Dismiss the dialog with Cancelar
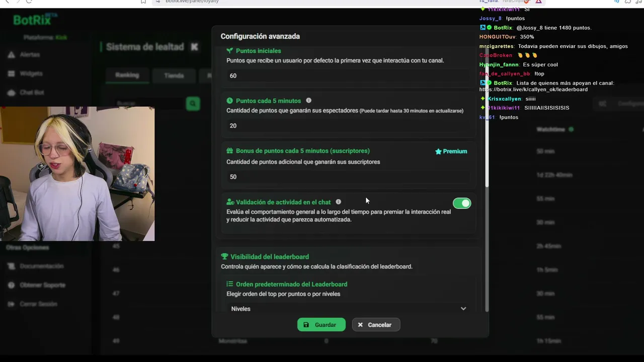 pyautogui.click(x=376, y=325)
